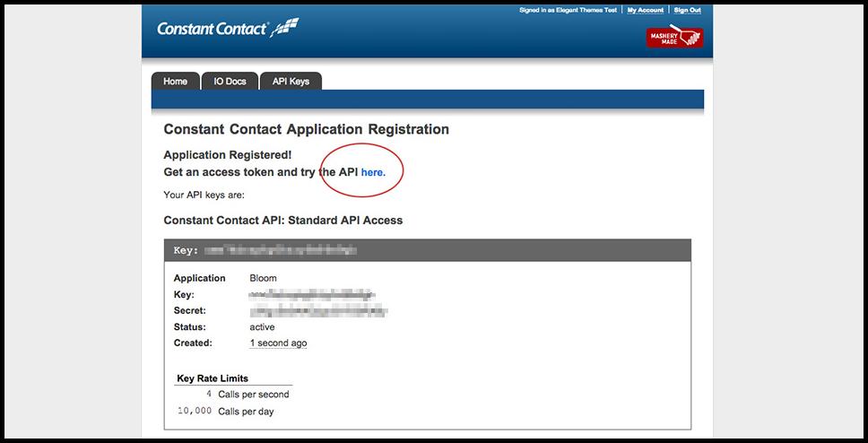The image size is (868, 443).
Task: Click the 'Key Rate Limits' heading
Action: [213, 378]
